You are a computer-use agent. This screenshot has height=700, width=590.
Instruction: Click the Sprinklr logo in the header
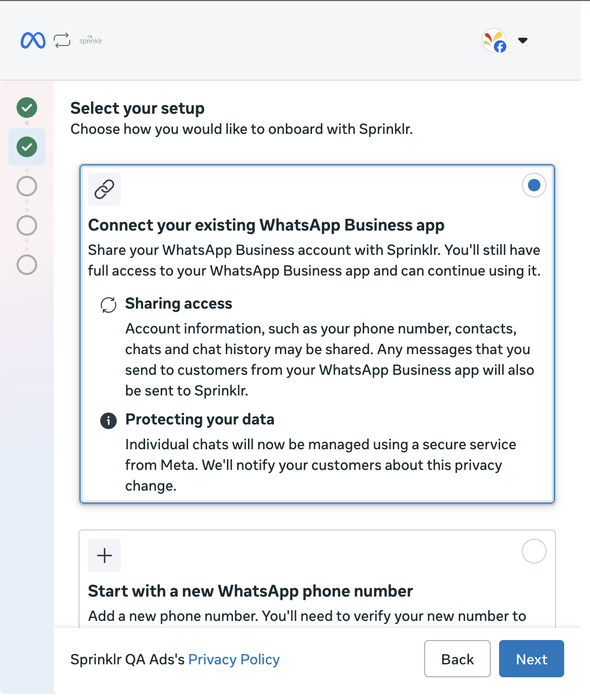click(x=91, y=40)
